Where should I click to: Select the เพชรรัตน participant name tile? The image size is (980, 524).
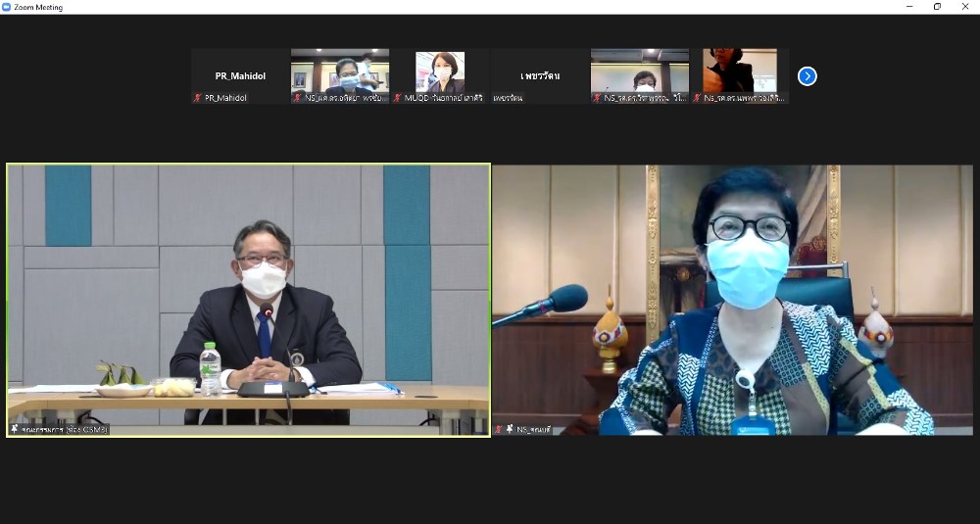pyautogui.click(x=540, y=73)
